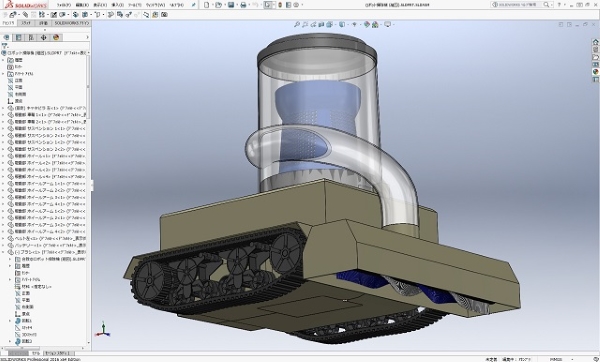The width and height of the screenshot is (600, 362).
Task: Click the Zoom to Fit magnifier icon
Action: coord(297,24)
